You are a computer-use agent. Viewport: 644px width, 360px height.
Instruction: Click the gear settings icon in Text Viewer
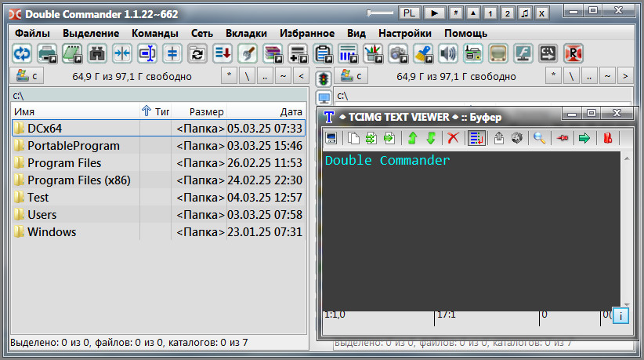517,138
